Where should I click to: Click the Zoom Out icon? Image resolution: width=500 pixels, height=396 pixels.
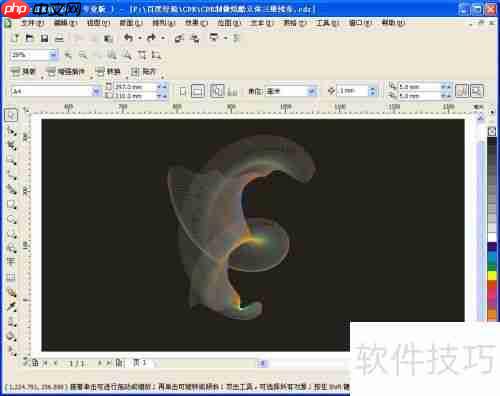pyautogui.click(x=83, y=55)
